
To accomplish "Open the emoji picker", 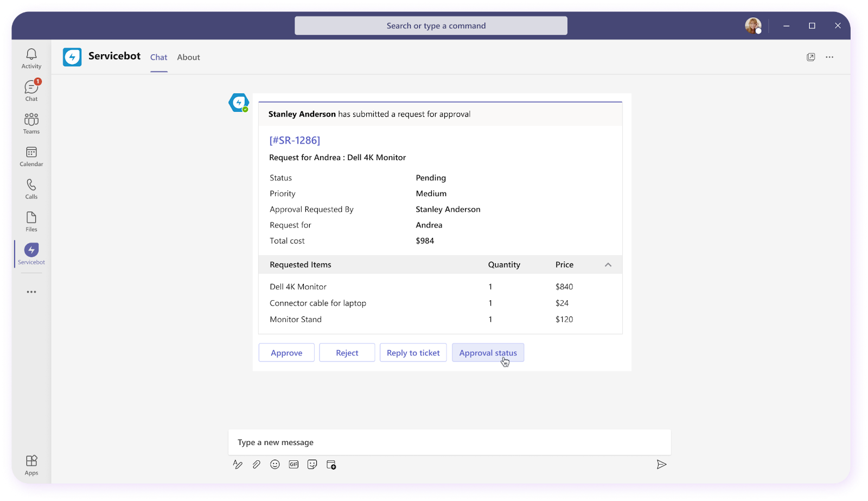I will coord(275,465).
